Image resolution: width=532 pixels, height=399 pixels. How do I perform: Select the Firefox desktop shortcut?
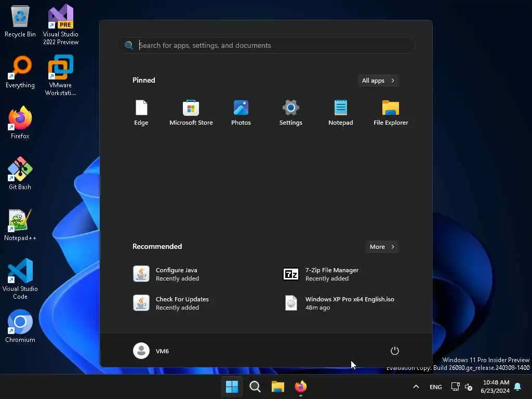(x=20, y=122)
